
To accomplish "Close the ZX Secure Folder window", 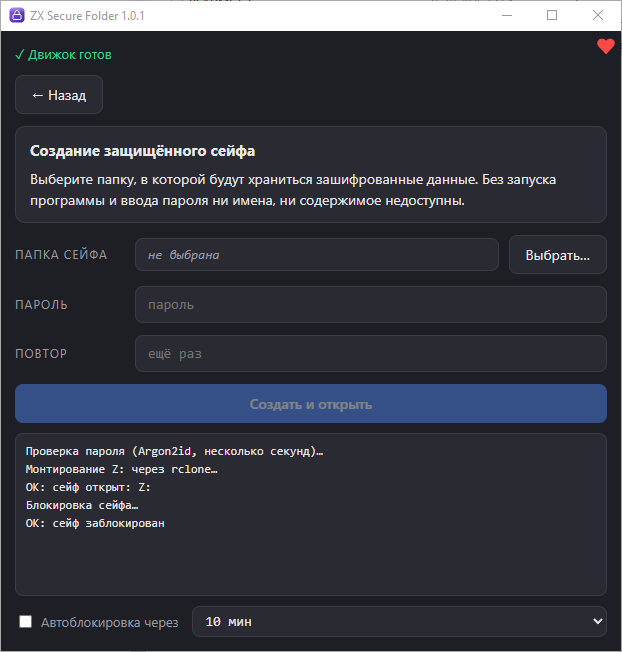I will (598, 15).
